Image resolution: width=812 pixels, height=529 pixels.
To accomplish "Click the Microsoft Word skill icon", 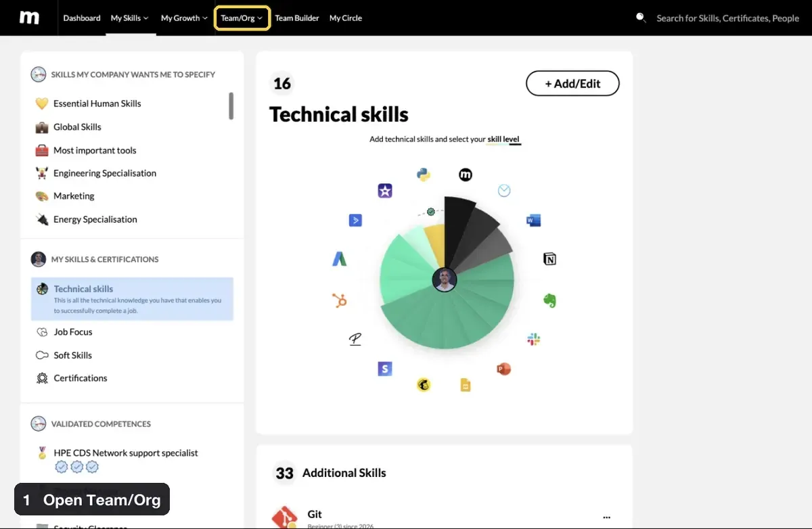I will coord(533,220).
